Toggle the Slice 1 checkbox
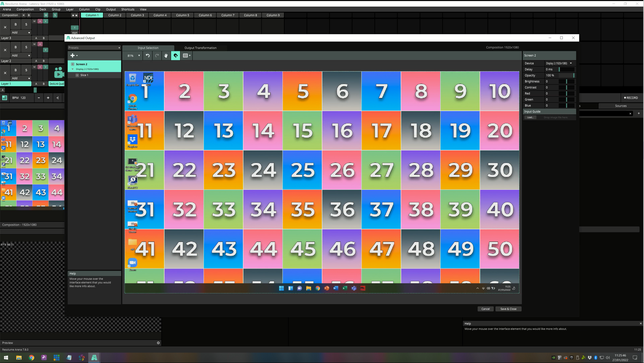Screen dimensions: 644x363 [x=77, y=75]
